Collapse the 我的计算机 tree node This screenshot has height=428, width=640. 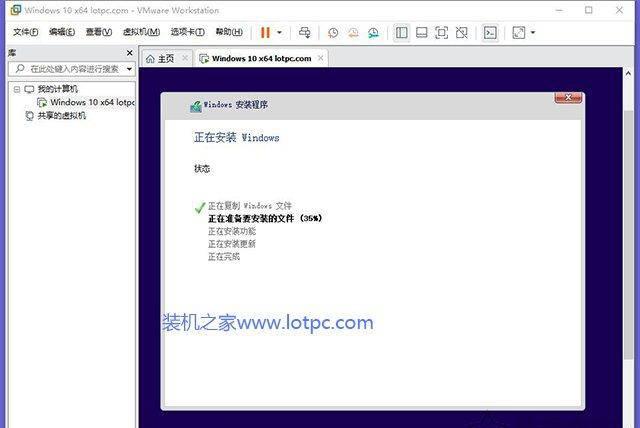click(17, 89)
